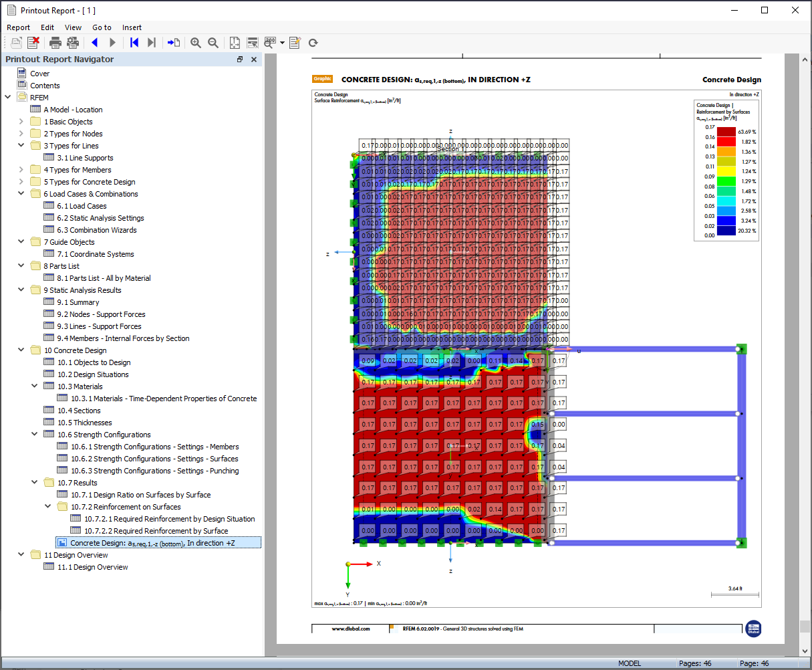This screenshot has width=812, height=670.
Task: Open the 11.1 Design Overview item
Action: [x=92, y=567]
